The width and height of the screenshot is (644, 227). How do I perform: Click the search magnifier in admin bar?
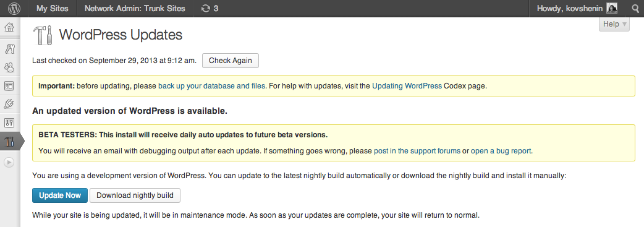[x=635, y=8]
